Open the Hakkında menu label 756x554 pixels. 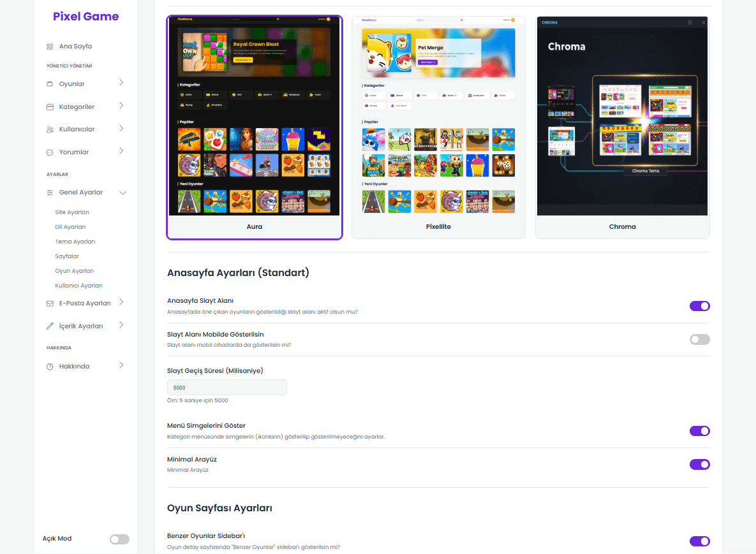[x=74, y=367]
